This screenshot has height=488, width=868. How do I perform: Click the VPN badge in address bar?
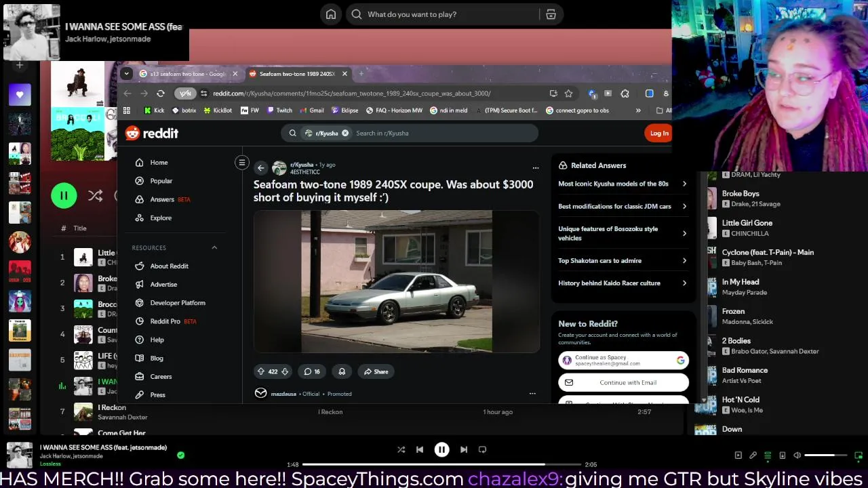(x=184, y=94)
